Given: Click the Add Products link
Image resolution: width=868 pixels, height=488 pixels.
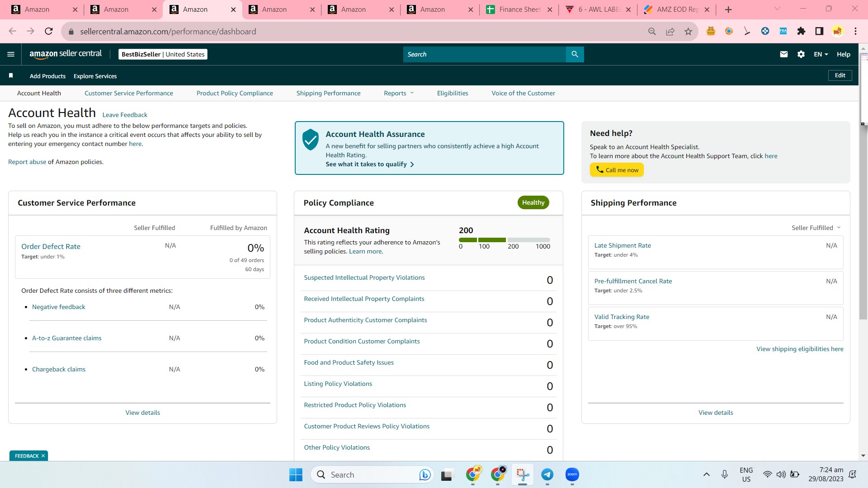Looking at the screenshot, I should [x=47, y=76].
